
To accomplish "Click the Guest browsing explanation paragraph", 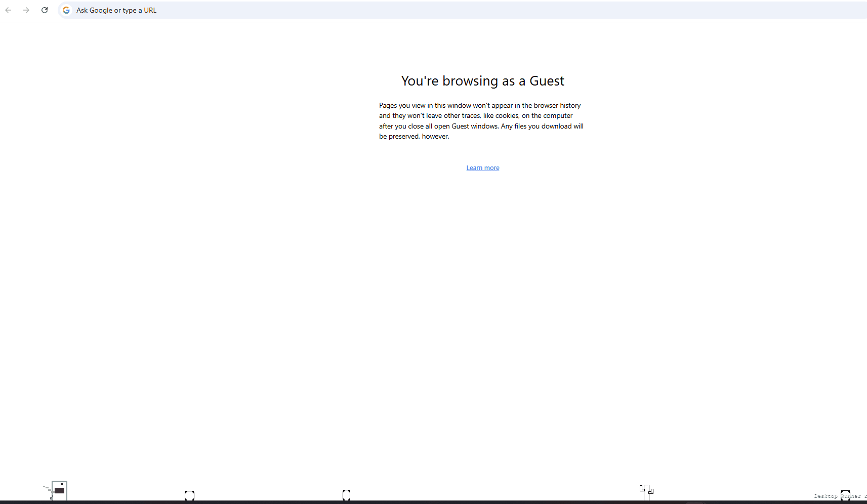I will (481, 121).
